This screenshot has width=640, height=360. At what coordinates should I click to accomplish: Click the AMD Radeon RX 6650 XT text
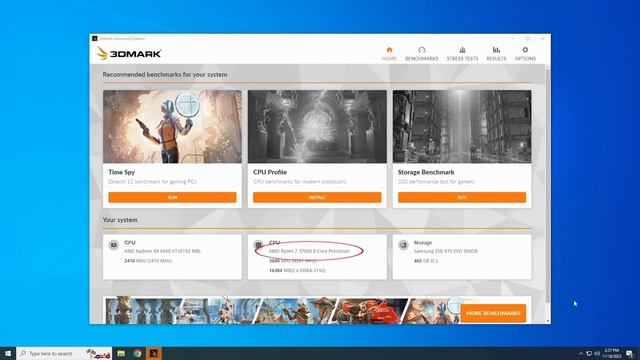click(162, 251)
